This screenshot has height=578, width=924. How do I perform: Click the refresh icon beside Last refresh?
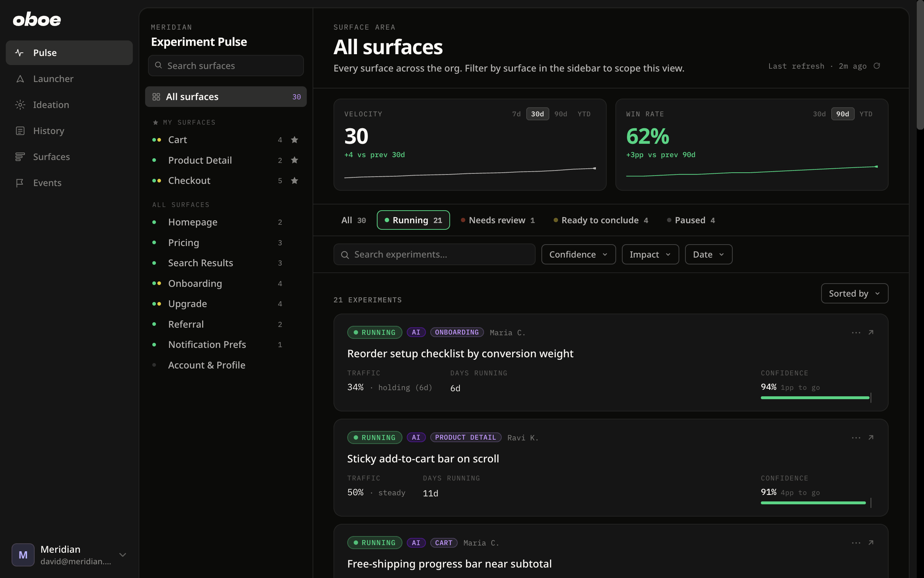[877, 66]
